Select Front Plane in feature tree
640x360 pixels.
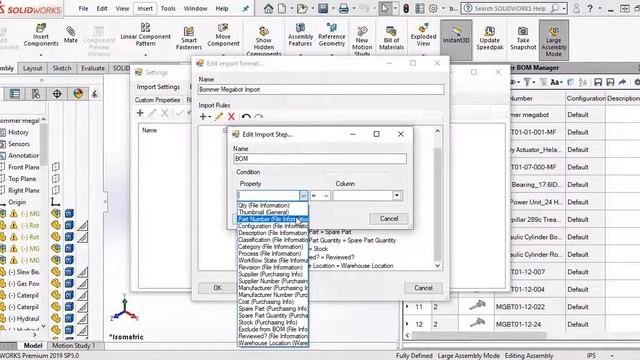click(24, 167)
